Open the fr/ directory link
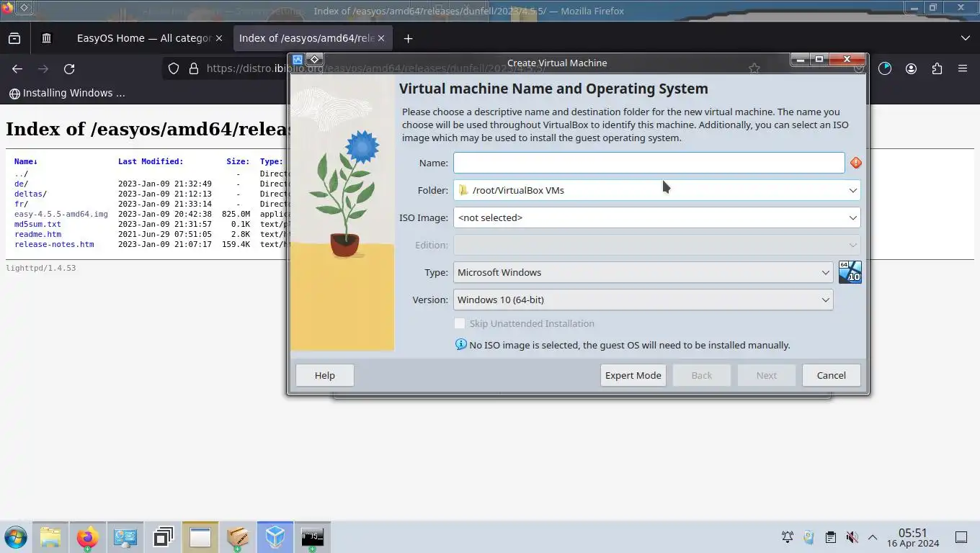 click(x=21, y=204)
